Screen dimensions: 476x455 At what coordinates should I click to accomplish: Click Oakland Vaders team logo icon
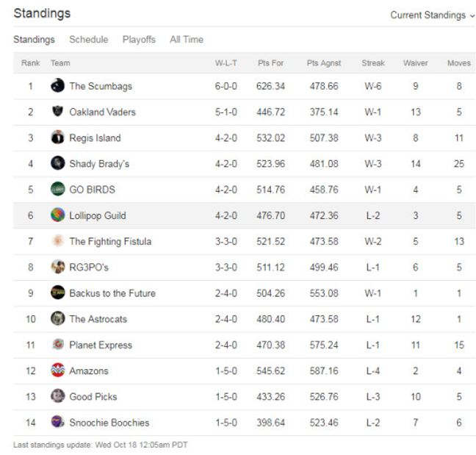[57, 112]
